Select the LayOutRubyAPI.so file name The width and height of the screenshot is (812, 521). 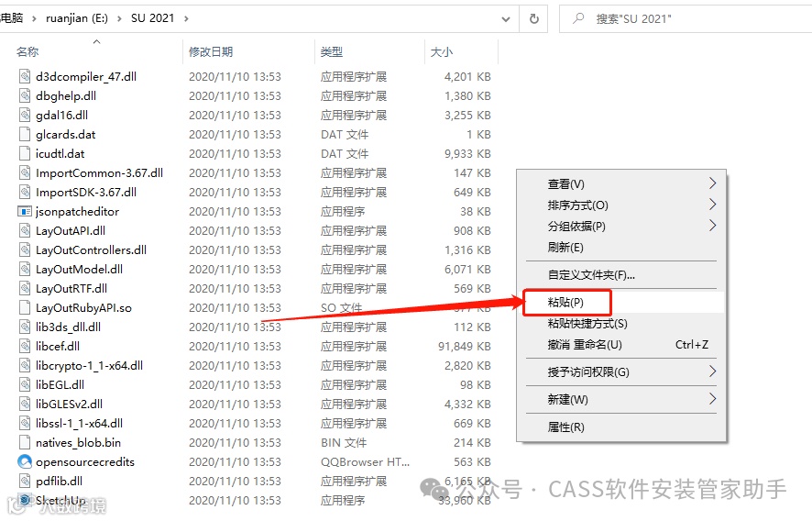tap(83, 308)
